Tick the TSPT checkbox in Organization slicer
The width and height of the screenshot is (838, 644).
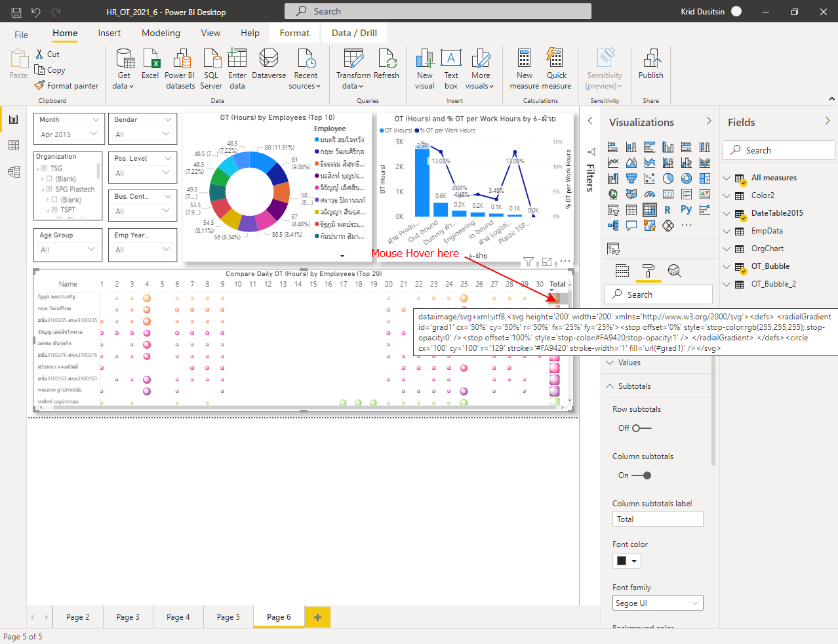pyautogui.click(x=54, y=210)
